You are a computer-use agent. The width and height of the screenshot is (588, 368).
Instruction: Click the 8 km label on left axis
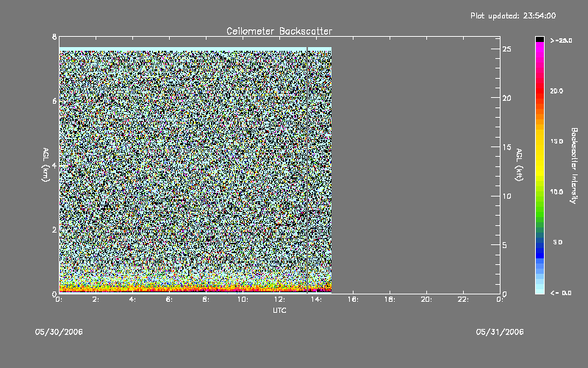click(54, 37)
